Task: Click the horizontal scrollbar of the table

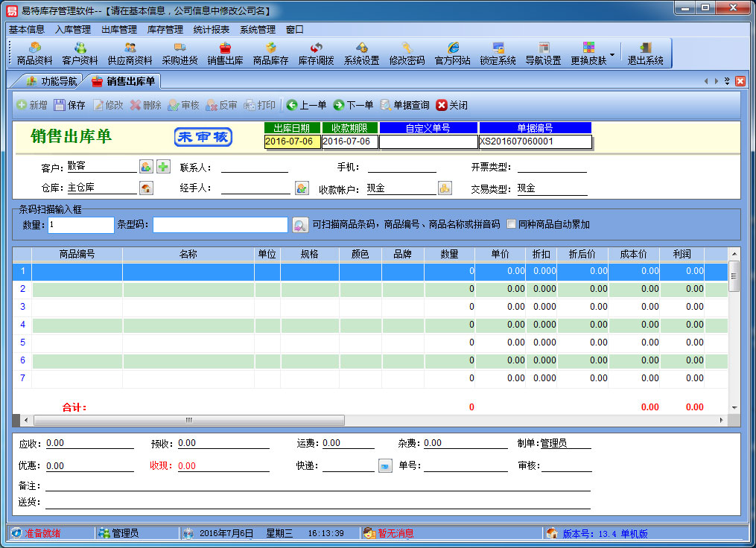Action: pyautogui.click(x=188, y=420)
